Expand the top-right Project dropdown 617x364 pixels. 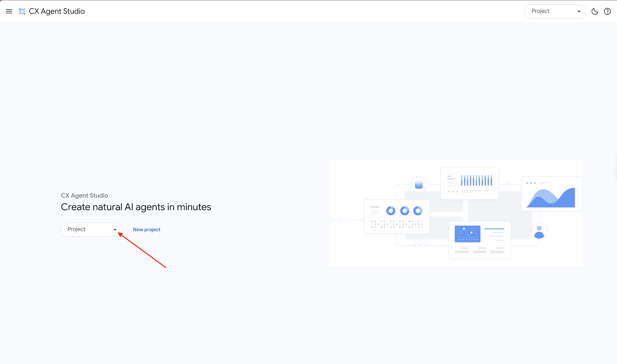[x=555, y=11]
